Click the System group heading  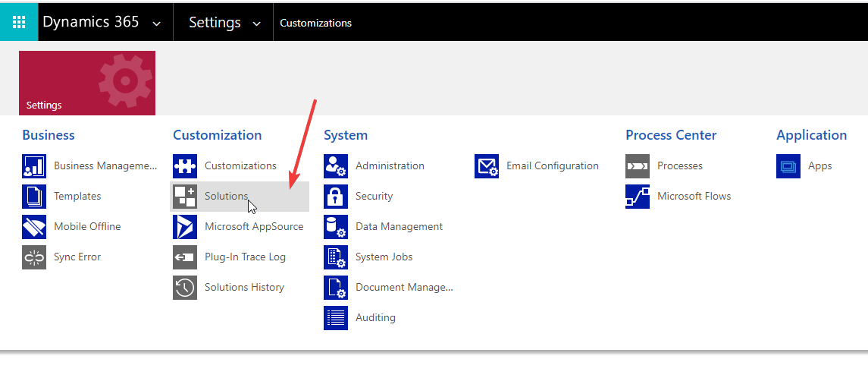pos(346,135)
